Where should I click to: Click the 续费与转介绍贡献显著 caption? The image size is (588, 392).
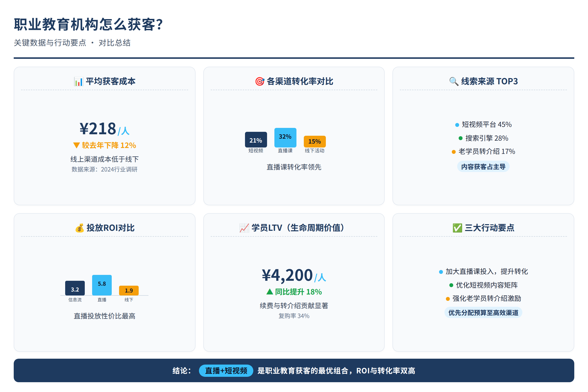[294, 306]
